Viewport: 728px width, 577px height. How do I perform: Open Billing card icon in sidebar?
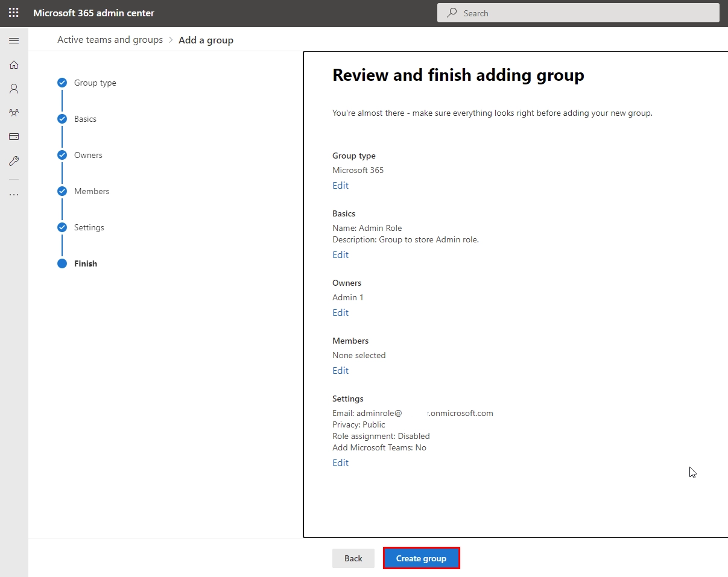pyautogui.click(x=14, y=137)
